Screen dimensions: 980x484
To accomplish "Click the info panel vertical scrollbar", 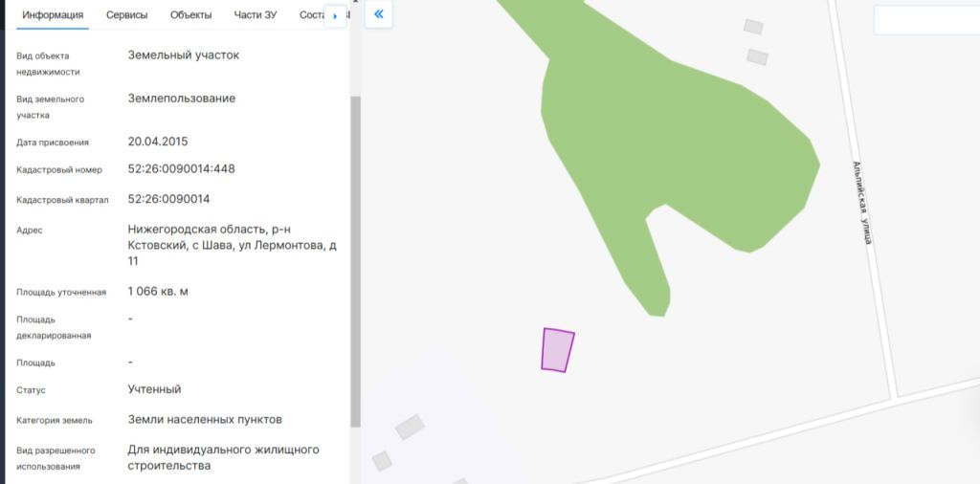I will 356,258.
